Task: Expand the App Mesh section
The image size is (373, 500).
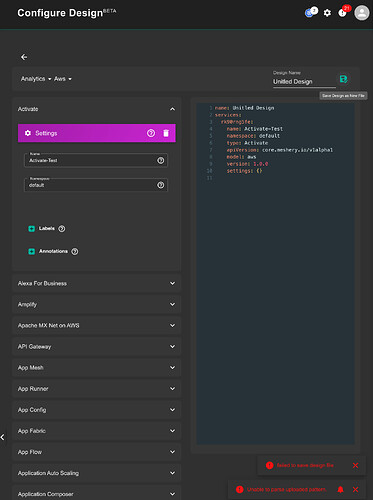Action: click(x=97, y=368)
